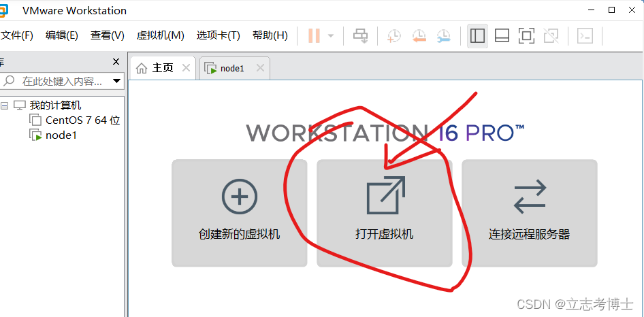Click the send Ctrl+Alt+Del toolbar icon

tap(360, 36)
